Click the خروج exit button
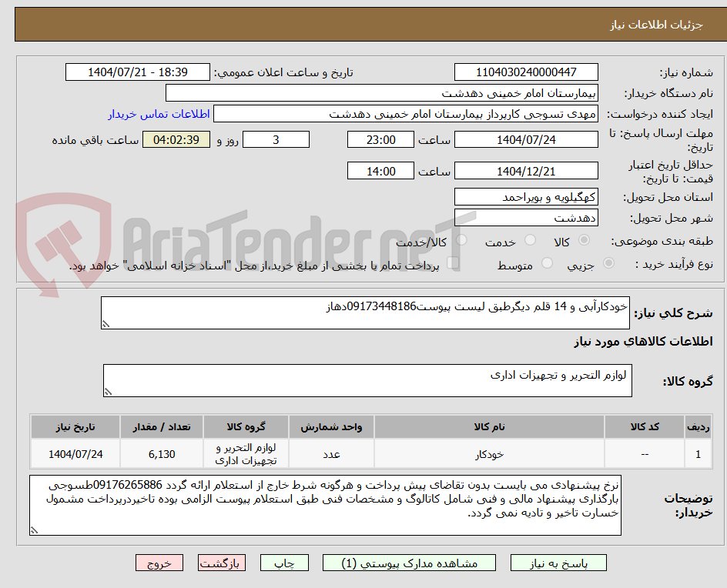Screen dimensions: 727x588 159,563
